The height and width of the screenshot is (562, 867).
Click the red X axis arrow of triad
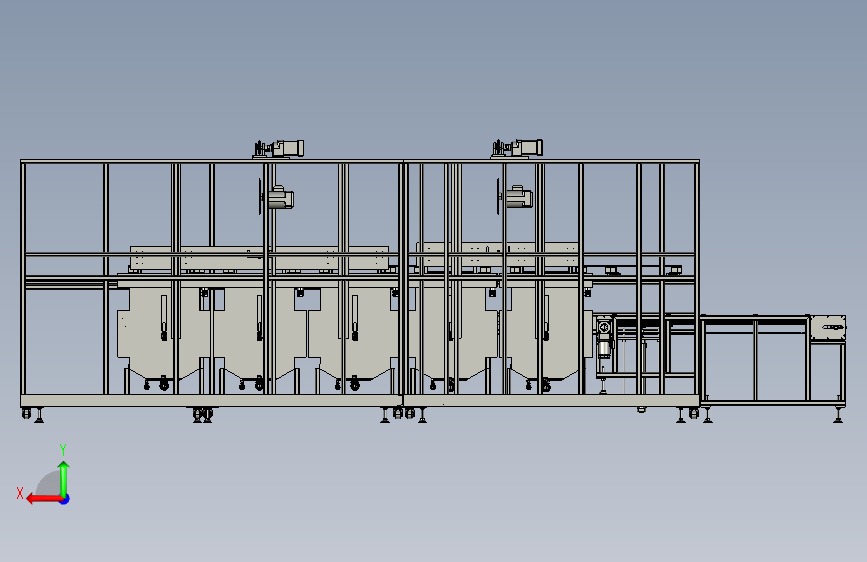[44, 499]
